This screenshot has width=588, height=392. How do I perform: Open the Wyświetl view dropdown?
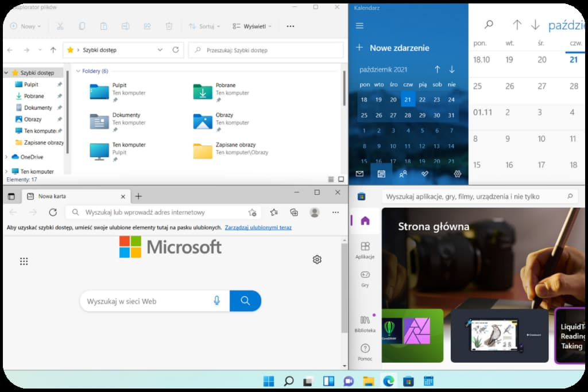tap(252, 26)
